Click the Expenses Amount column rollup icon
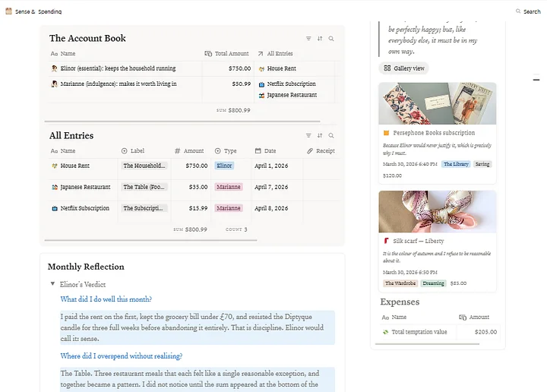 463,318
